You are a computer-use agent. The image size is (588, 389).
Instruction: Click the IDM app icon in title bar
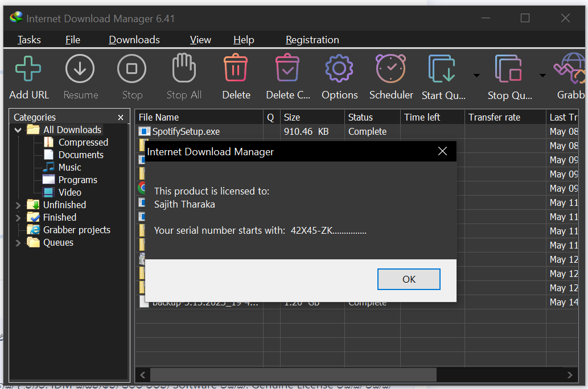tap(16, 18)
